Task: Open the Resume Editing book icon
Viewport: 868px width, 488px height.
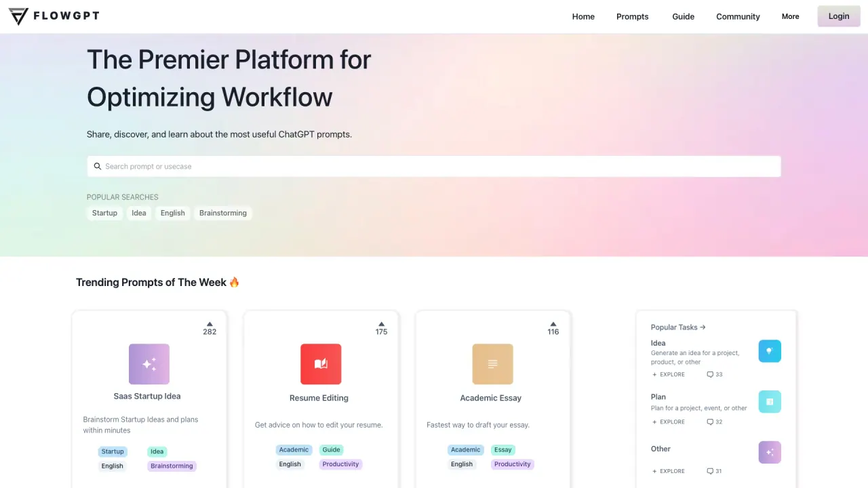Action: click(321, 364)
